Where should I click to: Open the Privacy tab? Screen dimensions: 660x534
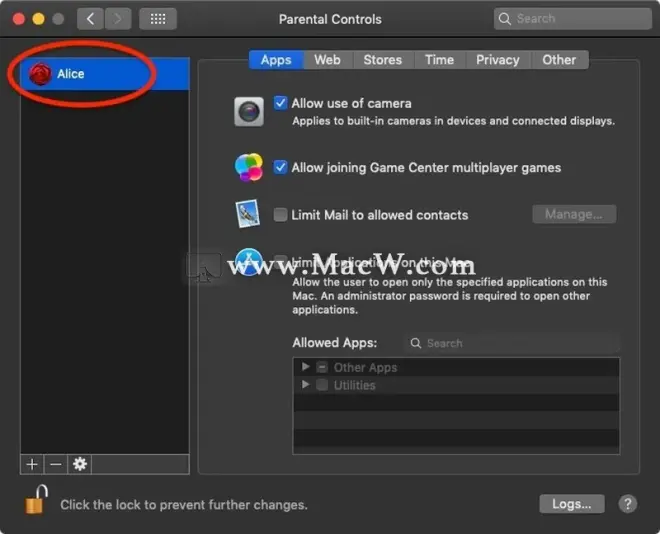point(498,60)
